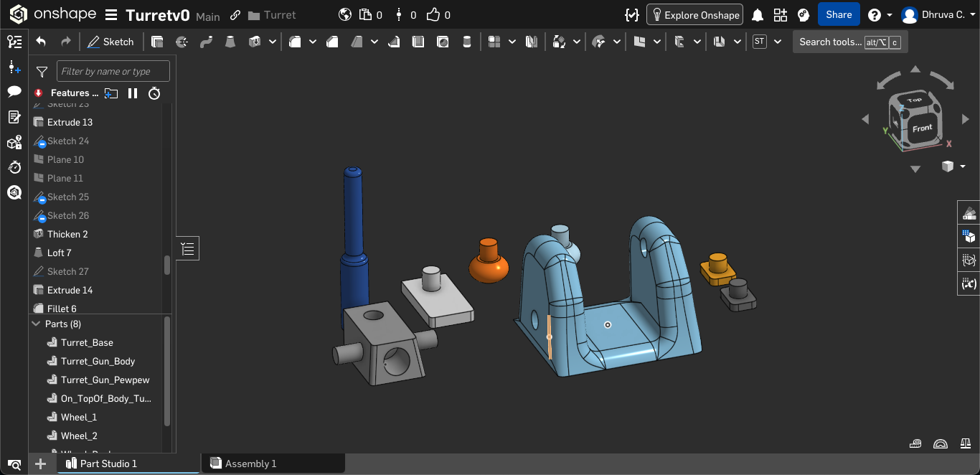Viewport: 980px width, 475px height.
Task: Open the dropdown next to Thicken tool
Action: click(x=273, y=42)
